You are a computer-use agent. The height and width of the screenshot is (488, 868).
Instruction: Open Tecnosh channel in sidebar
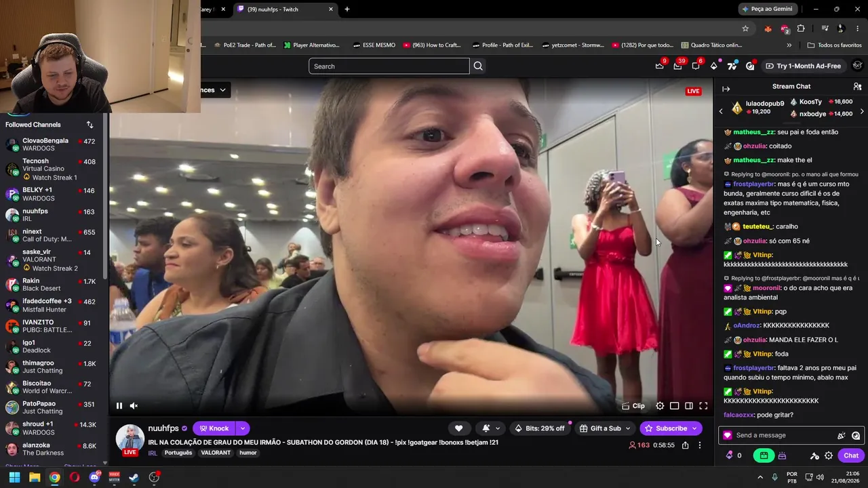(x=52, y=169)
